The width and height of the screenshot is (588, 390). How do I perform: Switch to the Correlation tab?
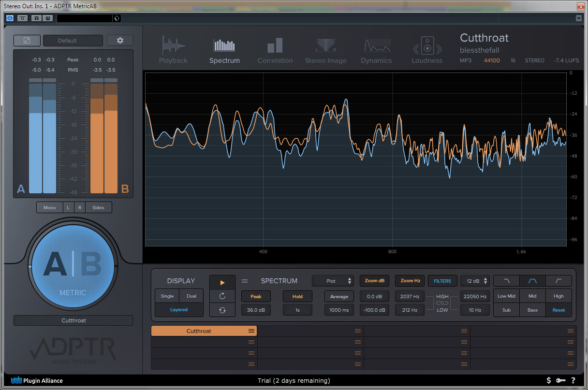pos(275,50)
